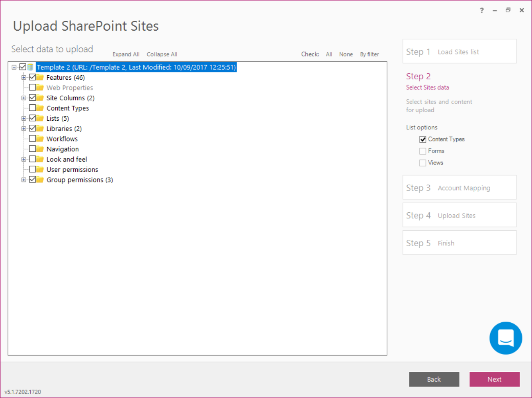Select the Workflows tree item label
Image resolution: width=532 pixels, height=398 pixels.
pos(62,139)
